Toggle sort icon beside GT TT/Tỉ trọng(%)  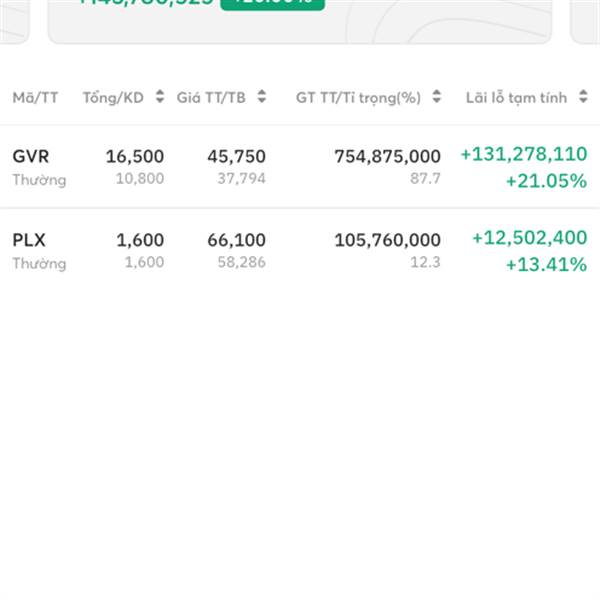click(435, 98)
